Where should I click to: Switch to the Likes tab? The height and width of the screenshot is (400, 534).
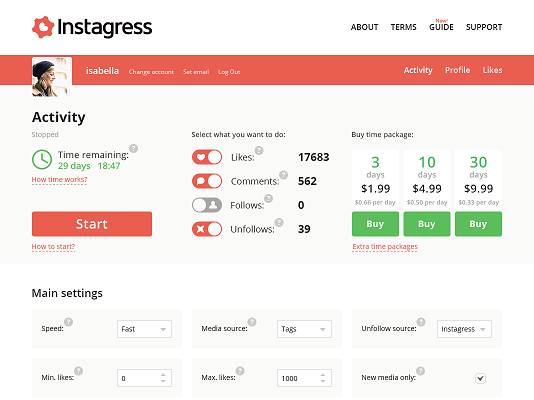click(x=492, y=70)
